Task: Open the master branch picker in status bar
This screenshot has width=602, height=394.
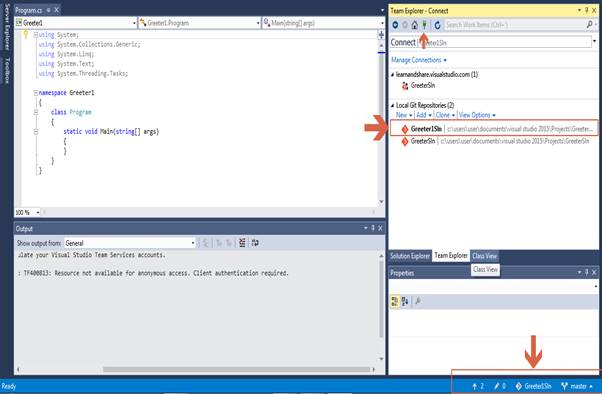Action: (x=577, y=386)
